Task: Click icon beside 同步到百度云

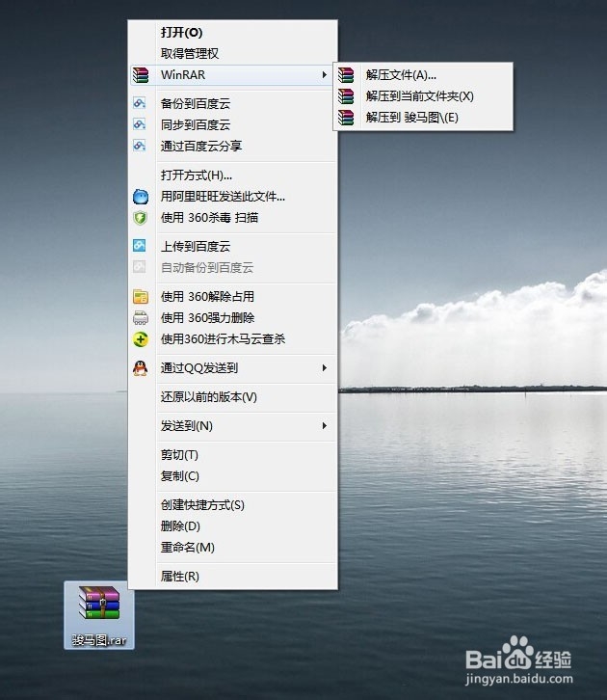Action: tap(140, 124)
